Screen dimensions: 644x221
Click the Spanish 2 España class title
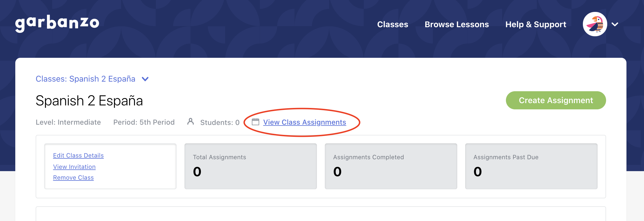pyautogui.click(x=90, y=101)
